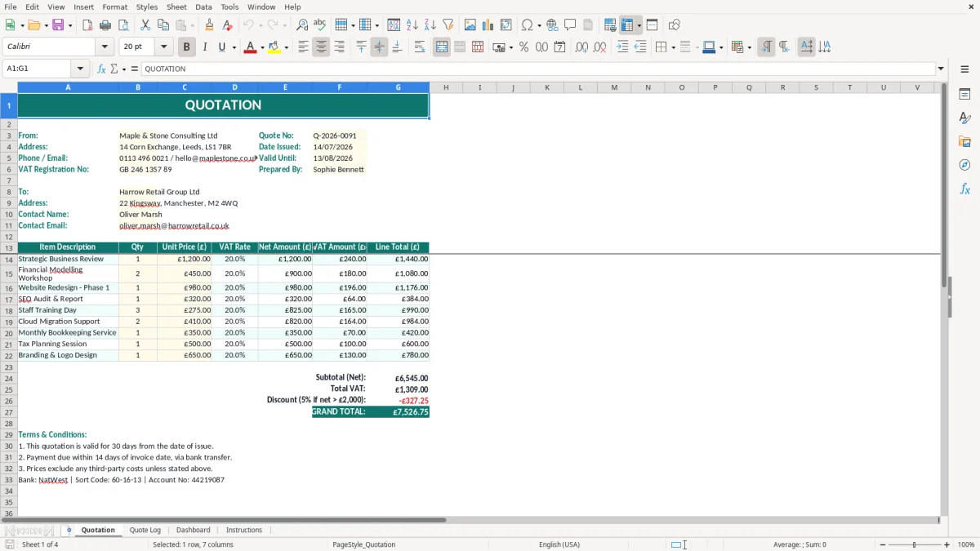Open Freeze Rows and Columns dropdown
The width and height of the screenshot is (980, 551).
click(639, 25)
